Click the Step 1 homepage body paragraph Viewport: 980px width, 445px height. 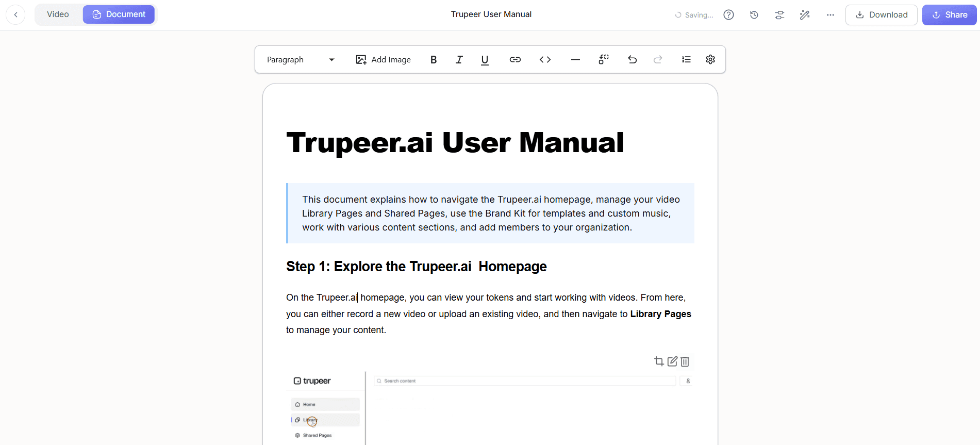(x=489, y=314)
